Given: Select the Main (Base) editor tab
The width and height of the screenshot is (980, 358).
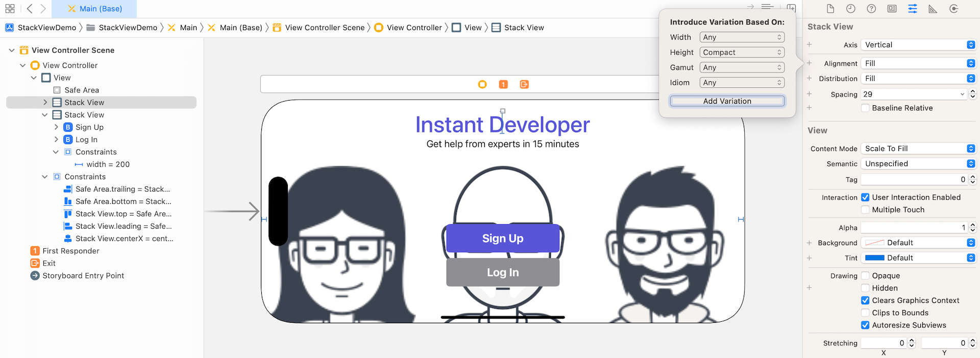Looking at the screenshot, I should pos(94,9).
